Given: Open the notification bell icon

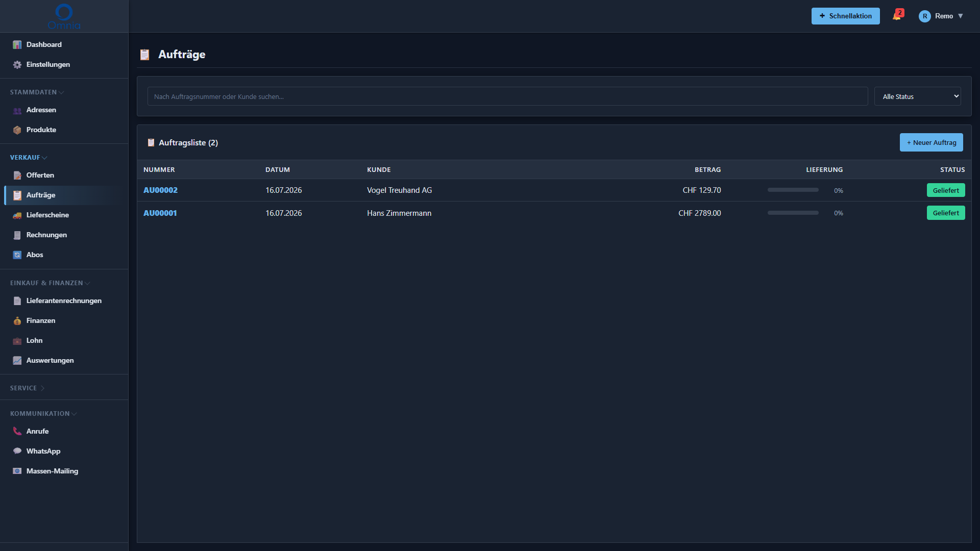Looking at the screenshot, I should [x=897, y=16].
